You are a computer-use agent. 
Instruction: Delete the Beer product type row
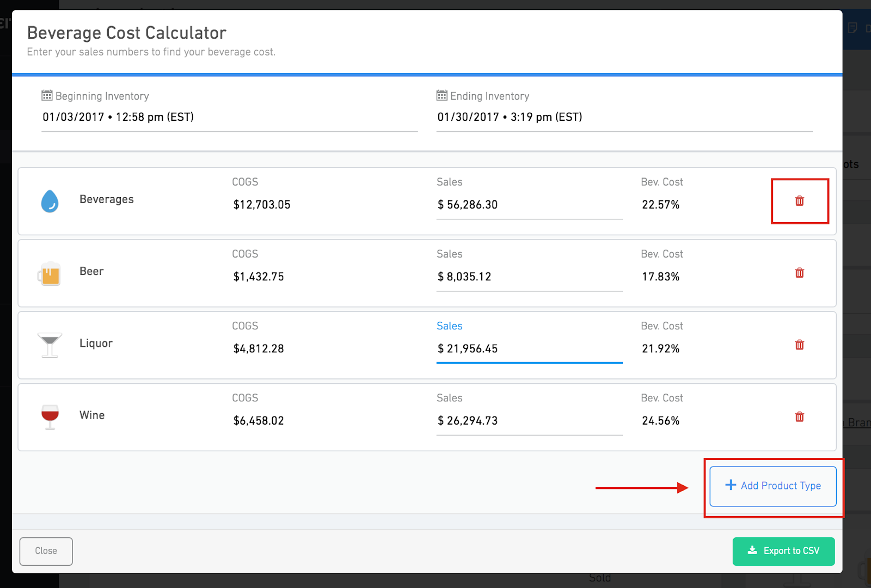(x=799, y=273)
